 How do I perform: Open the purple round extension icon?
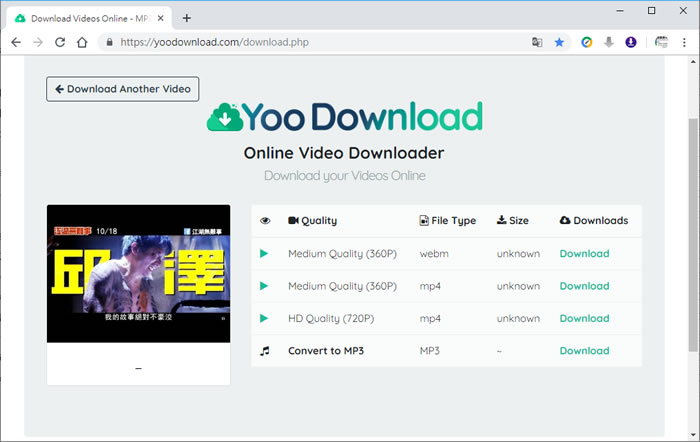(630, 42)
